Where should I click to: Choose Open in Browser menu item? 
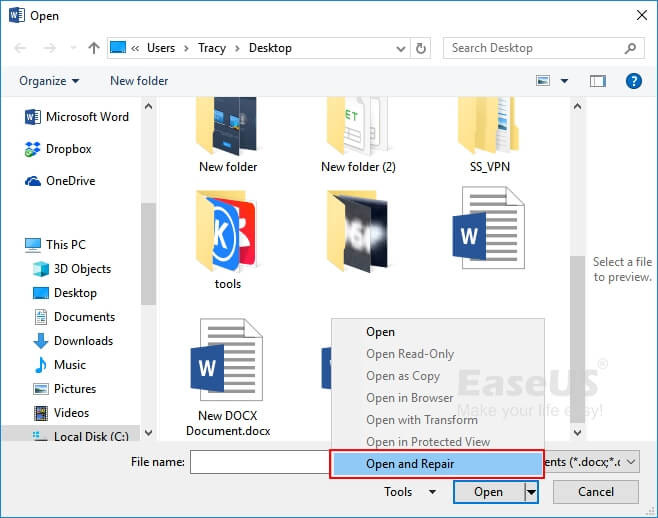(438, 398)
